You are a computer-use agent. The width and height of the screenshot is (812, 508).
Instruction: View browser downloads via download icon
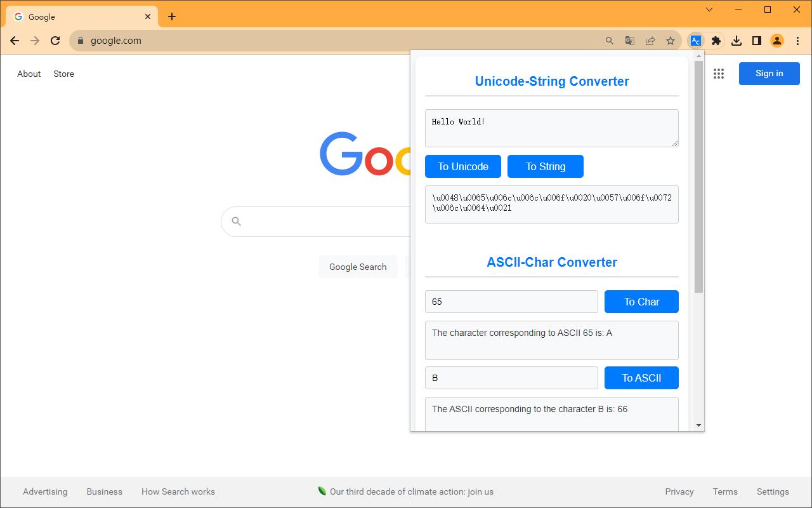pyautogui.click(x=737, y=40)
